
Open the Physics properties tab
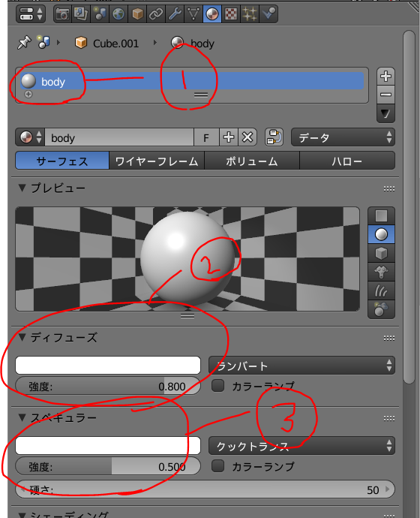coord(268,14)
